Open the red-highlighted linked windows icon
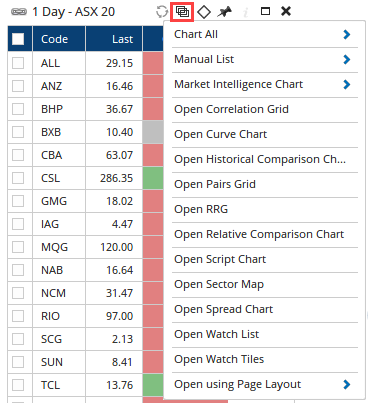 click(x=182, y=12)
